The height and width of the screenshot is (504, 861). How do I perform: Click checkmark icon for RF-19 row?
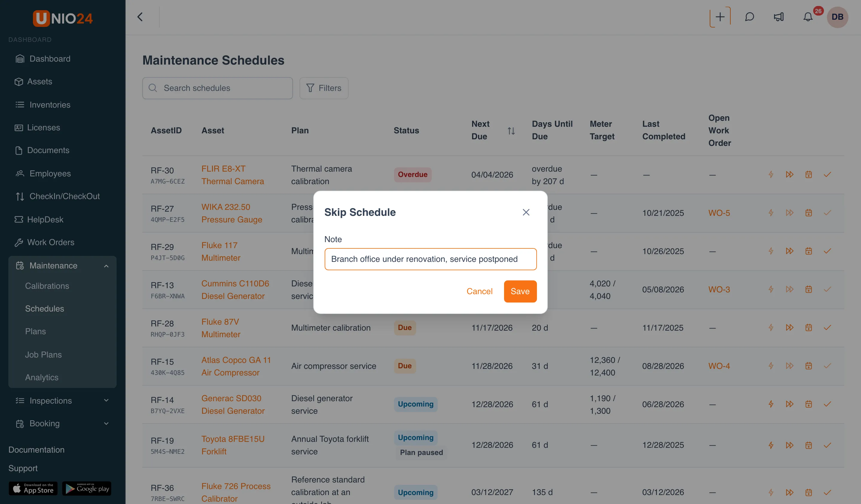click(x=827, y=445)
